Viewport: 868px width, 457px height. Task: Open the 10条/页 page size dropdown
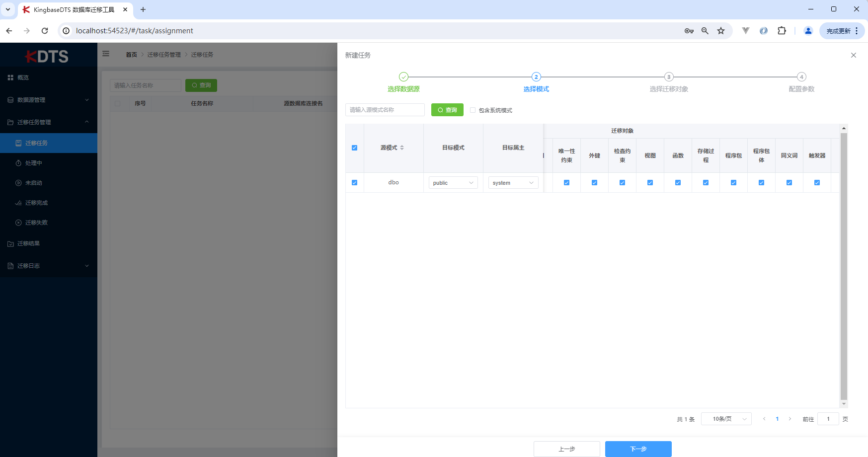click(x=726, y=419)
